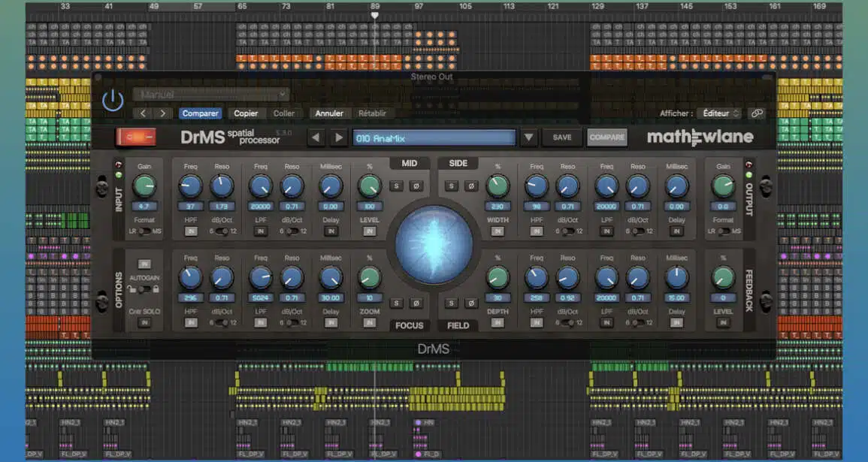Click the Annuler button
868x462 pixels.
(x=329, y=113)
